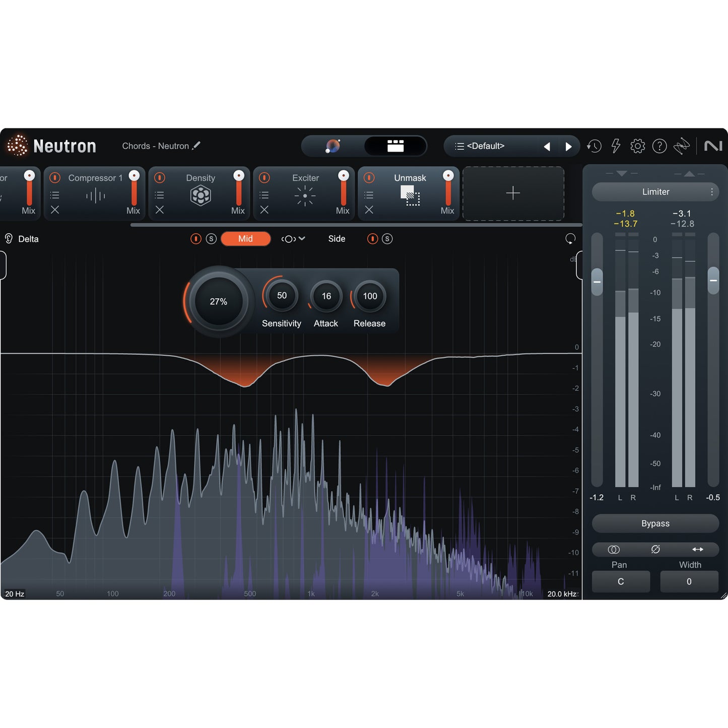Viewport: 728px width, 728px height.
Task: Remove the Density module with X
Action: pyautogui.click(x=160, y=210)
